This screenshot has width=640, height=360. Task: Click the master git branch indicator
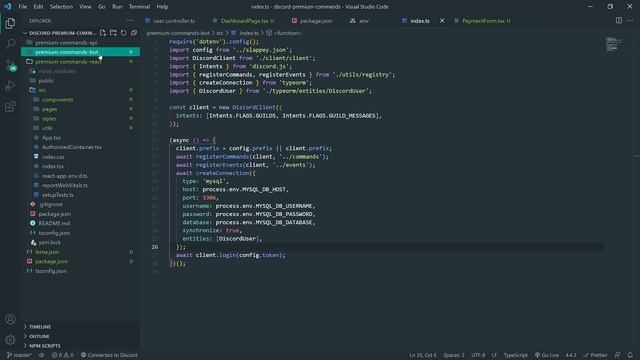19,355
